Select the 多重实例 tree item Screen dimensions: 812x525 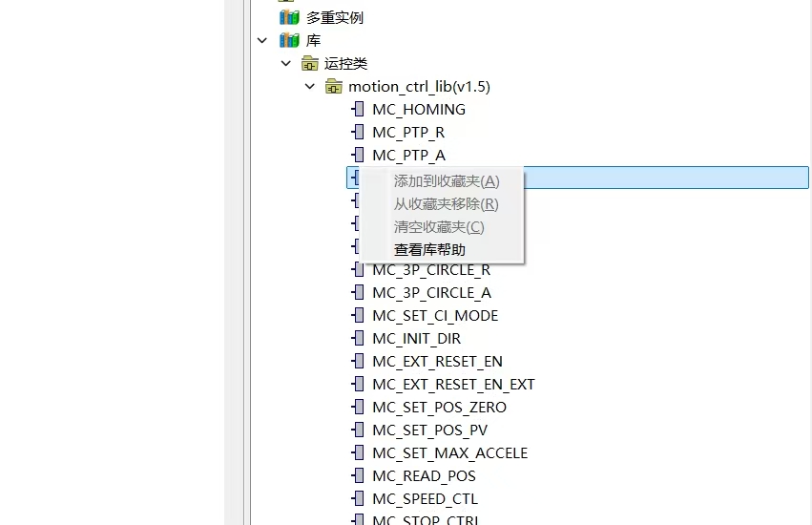335,17
